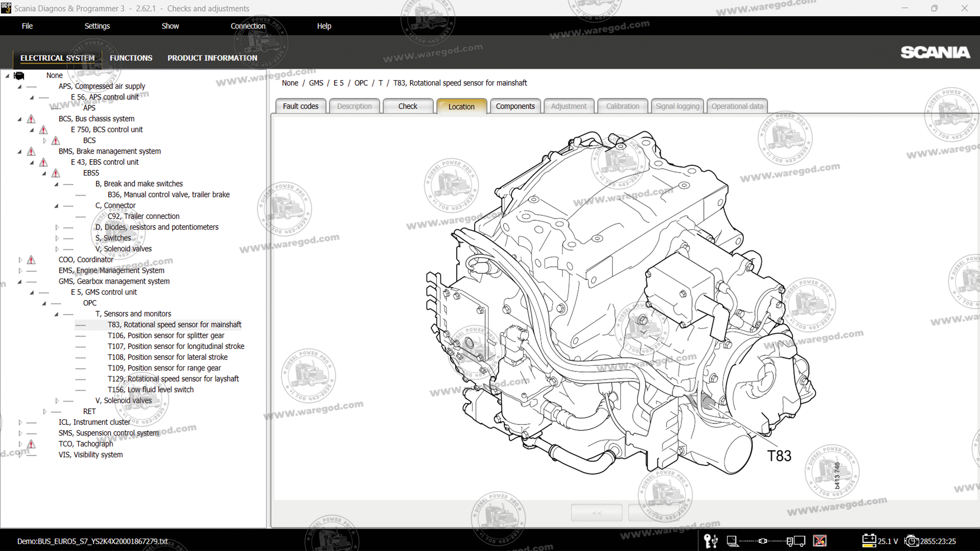The width and height of the screenshot is (980, 551).
Task: Click the warning triangle next to BCS, Bus chassis system
Action: tap(31, 118)
